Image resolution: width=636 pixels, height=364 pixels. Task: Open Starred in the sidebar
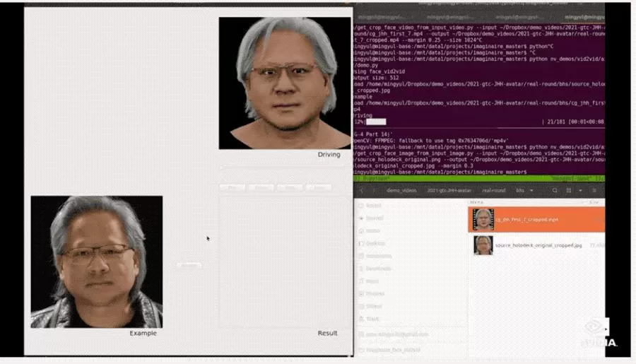(x=371, y=218)
